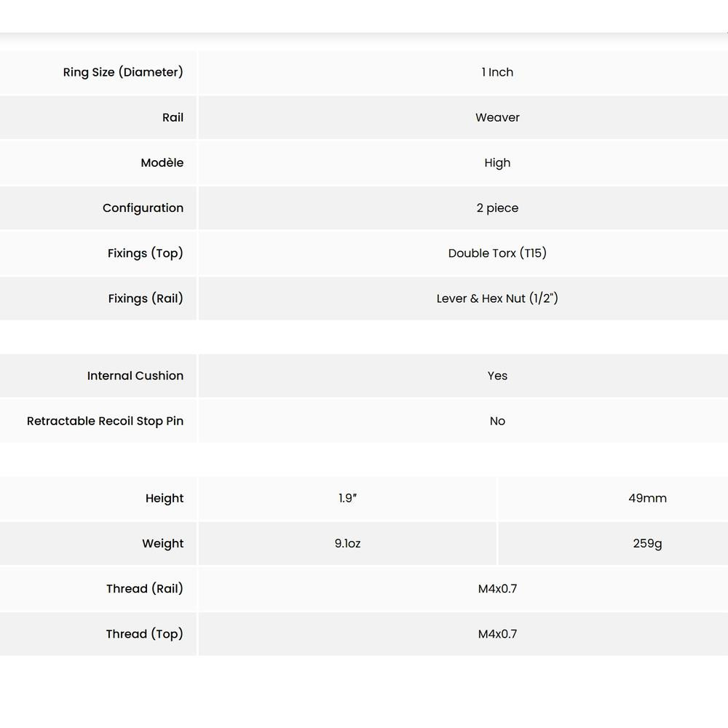Image resolution: width=728 pixels, height=728 pixels.
Task: Select the "1 Inch" ring size value
Action: (x=497, y=72)
